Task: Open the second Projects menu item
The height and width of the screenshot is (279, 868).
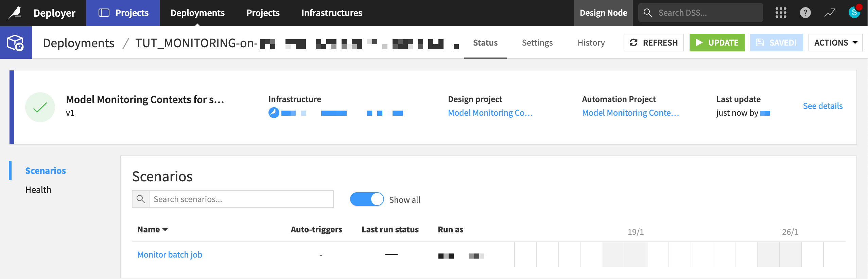Action: pos(263,13)
